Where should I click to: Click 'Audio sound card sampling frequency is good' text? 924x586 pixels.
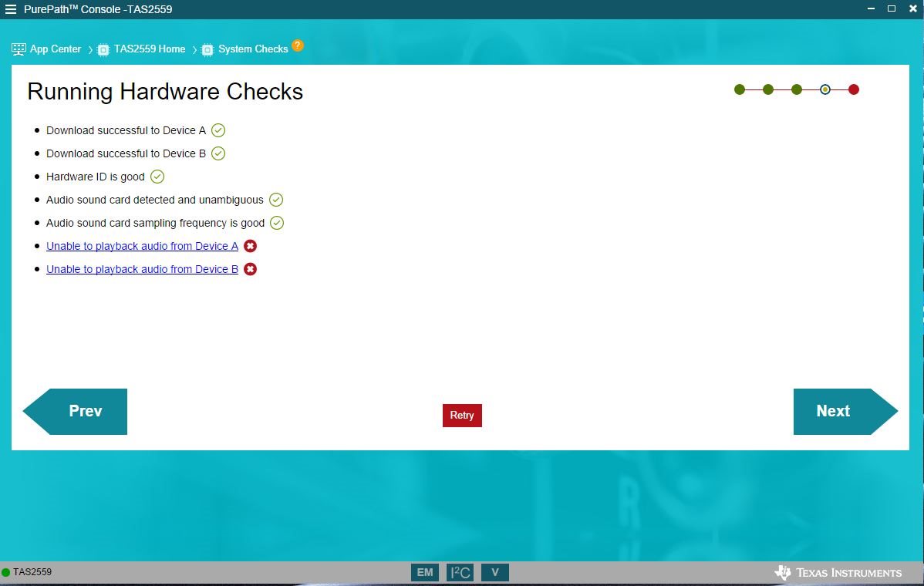tap(156, 223)
